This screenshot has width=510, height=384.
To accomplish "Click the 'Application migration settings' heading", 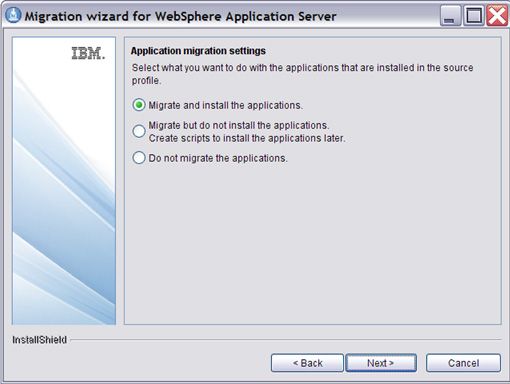I will pyautogui.click(x=198, y=51).
